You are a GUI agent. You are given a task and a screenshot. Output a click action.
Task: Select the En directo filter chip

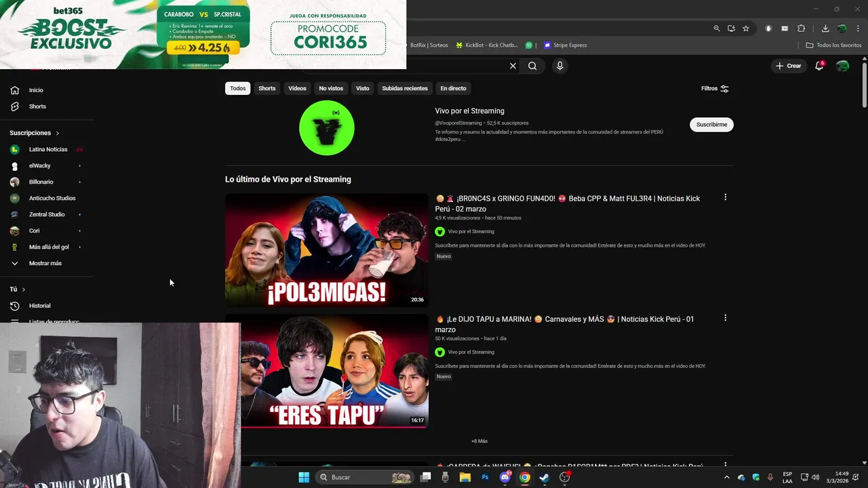[453, 88]
